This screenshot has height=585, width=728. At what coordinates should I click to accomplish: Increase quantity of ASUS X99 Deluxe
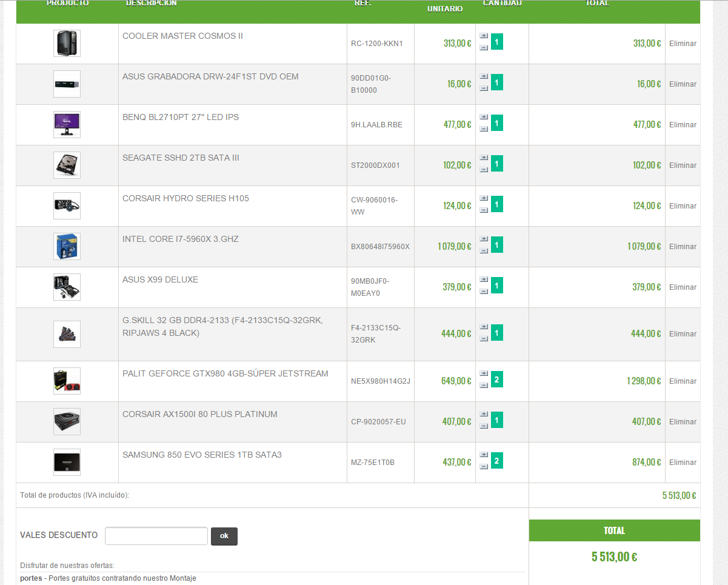click(484, 279)
